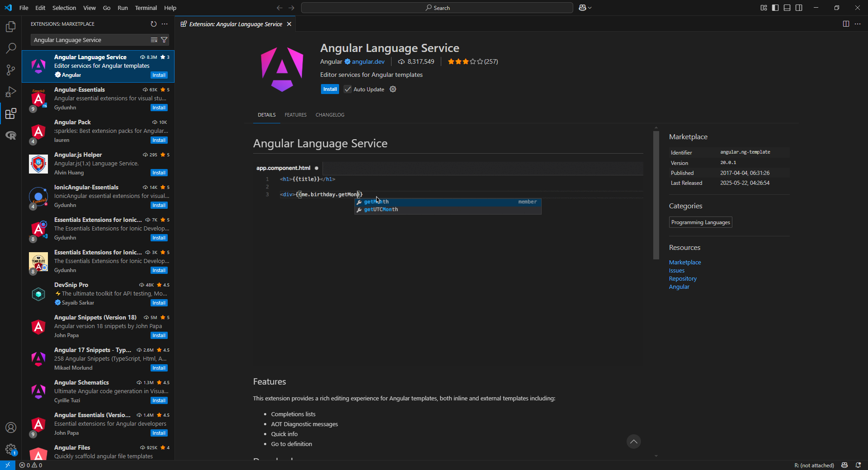Toggle the Secondary Side Bar
This screenshot has height=470, width=868.
[x=799, y=8]
